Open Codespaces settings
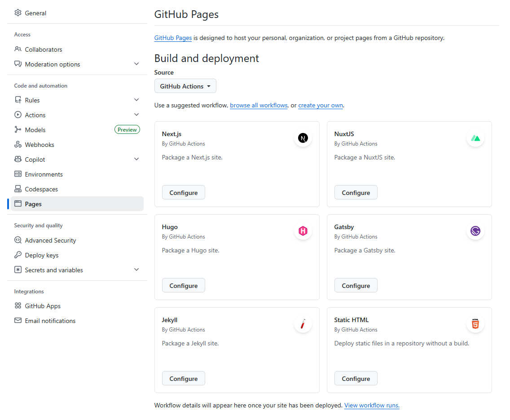 click(x=77, y=189)
